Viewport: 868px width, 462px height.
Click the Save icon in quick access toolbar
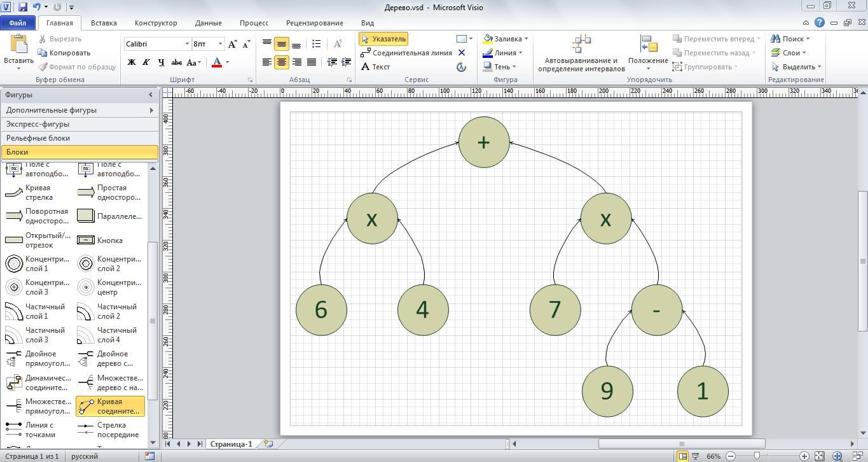[23, 8]
